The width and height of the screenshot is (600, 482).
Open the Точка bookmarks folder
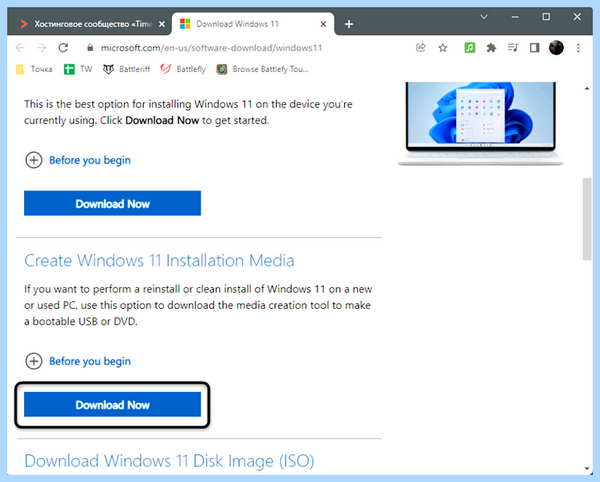(x=34, y=69)
